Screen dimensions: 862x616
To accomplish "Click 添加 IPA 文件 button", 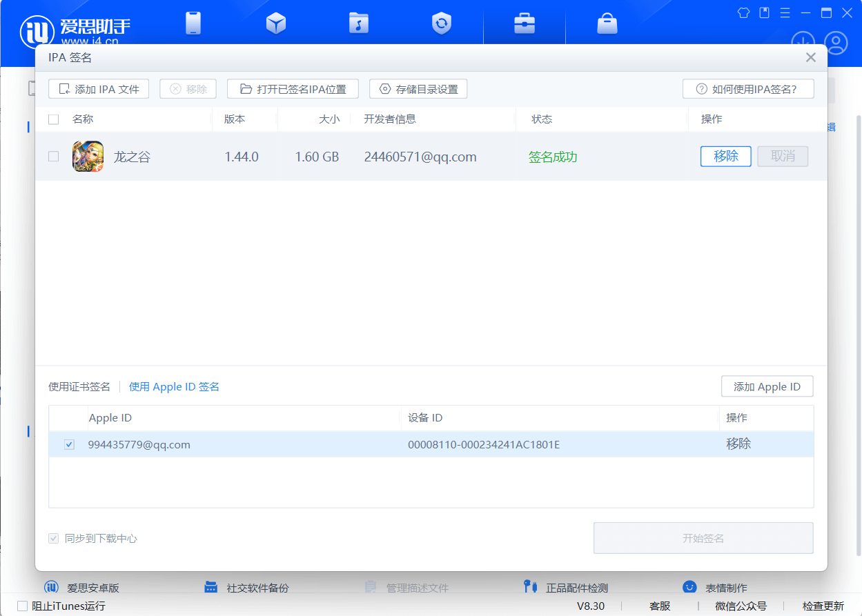I will [99, 89].
